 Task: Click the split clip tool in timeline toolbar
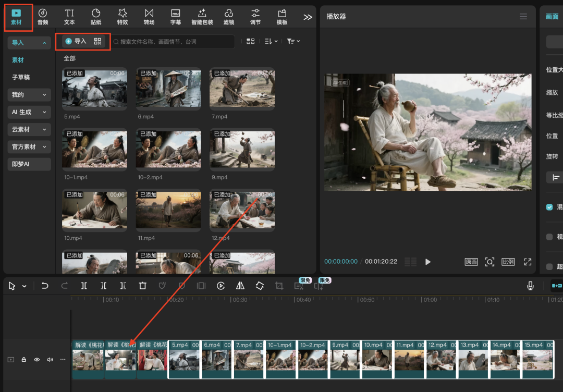[x=84, y=286]
